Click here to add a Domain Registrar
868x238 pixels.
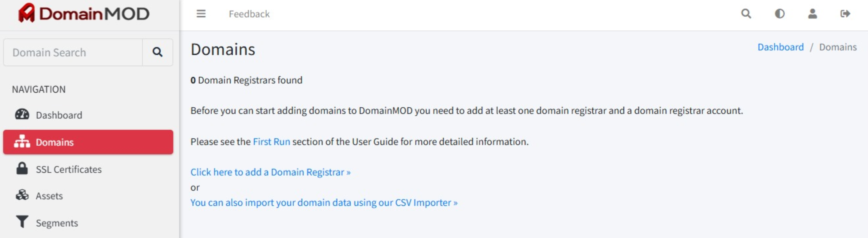coord(270,172)
